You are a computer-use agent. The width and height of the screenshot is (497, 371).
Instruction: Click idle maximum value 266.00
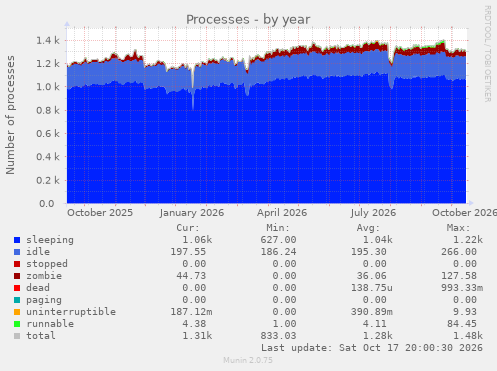[459, 252]
